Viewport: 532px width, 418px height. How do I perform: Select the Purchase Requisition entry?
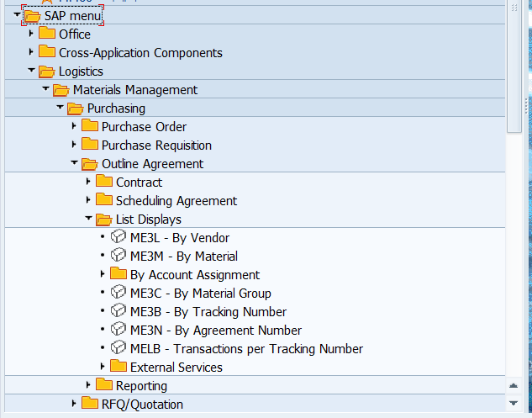point(156,146)
